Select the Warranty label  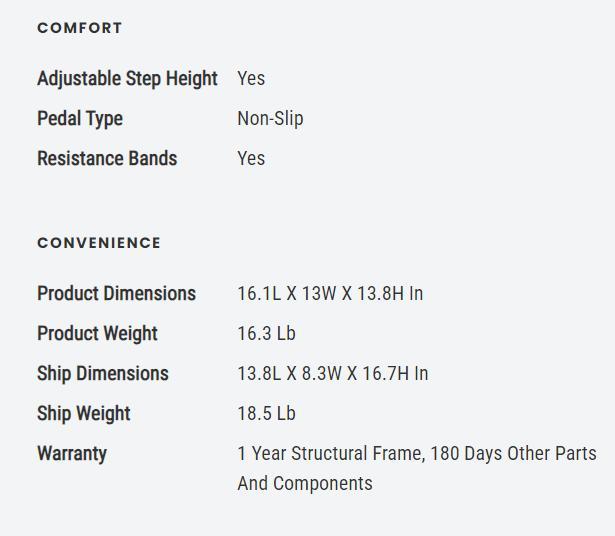pyautogui.click(x=72, y=453)
